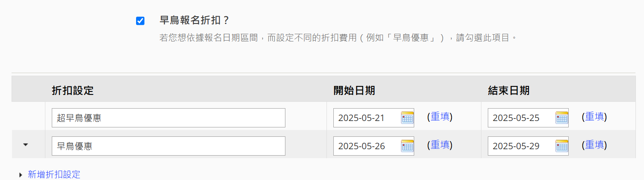Click 重填 next to 2025-05-29 end date

[594, 145]
